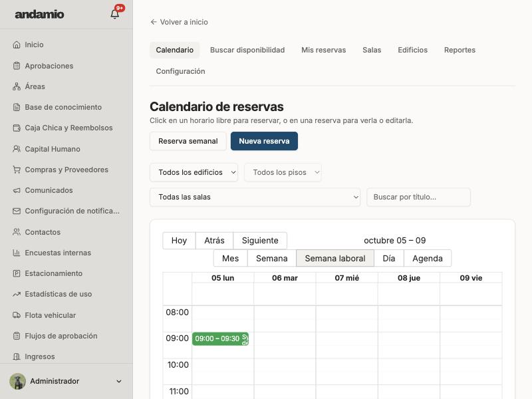Click the Hoy calendar button
532x399 pixels.
click(x=179, y=241)
